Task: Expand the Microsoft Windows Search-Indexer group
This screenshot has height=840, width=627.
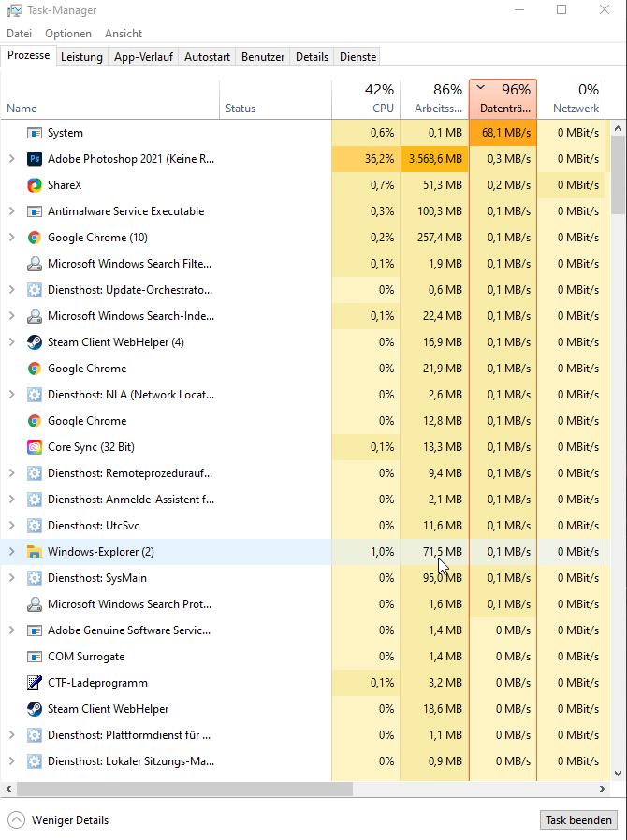Action: [x=12, y=316]
